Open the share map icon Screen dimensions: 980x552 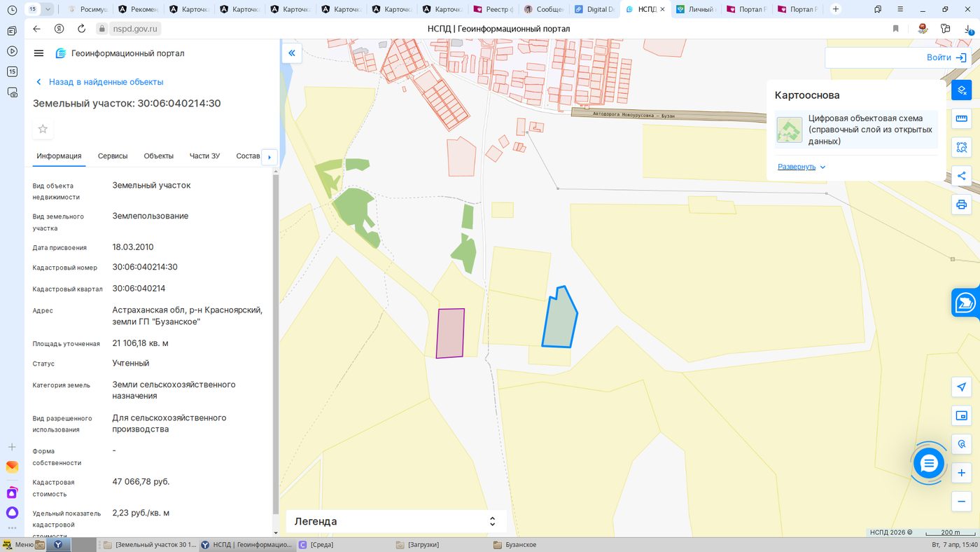coord(962,176)
